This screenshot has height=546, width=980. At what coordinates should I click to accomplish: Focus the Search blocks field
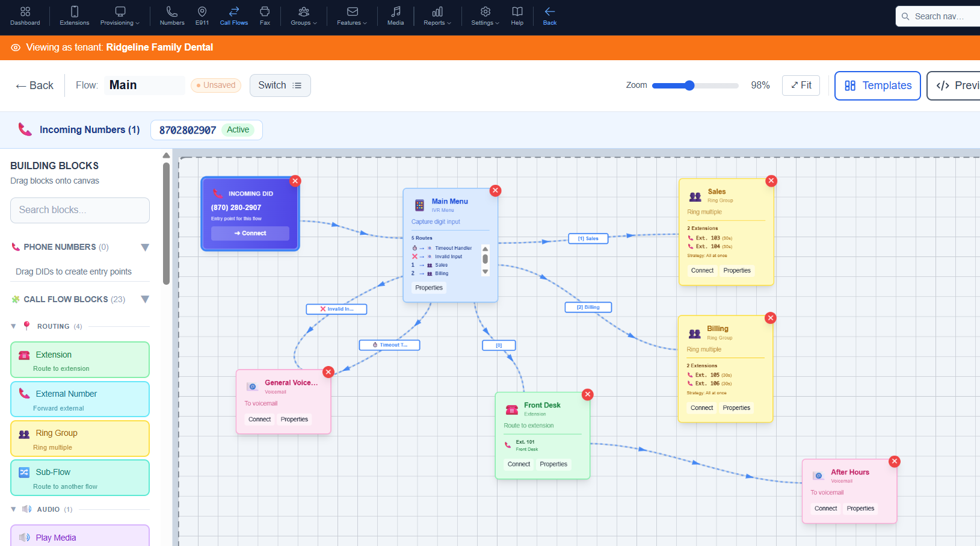coord(80,210)
